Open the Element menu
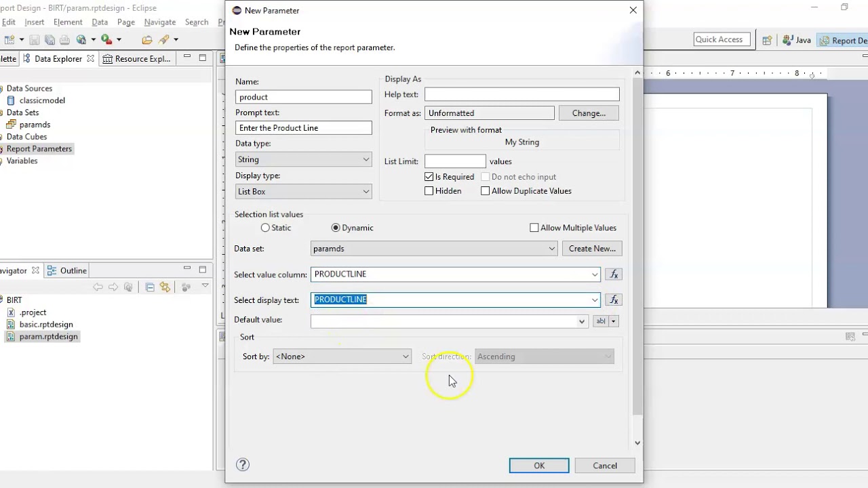The image size is (868, 488). pos(68,22)
